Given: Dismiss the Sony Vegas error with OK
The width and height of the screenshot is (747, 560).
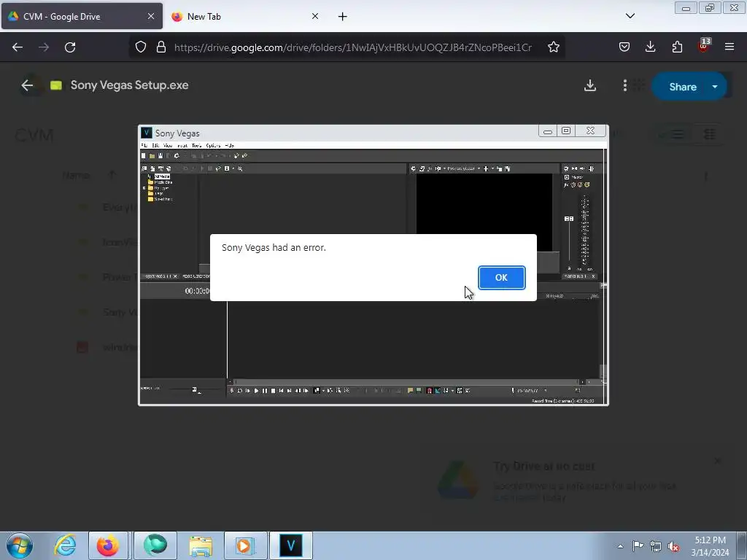Looking at the screenshot, I should (502, 278).
